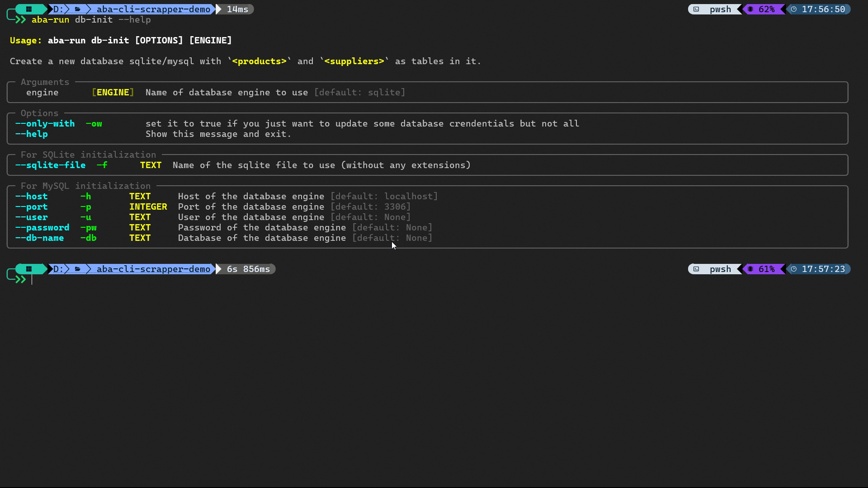Click the INTEGER type label for --port
Screen dimensions: 868x488
coord(148,206)
